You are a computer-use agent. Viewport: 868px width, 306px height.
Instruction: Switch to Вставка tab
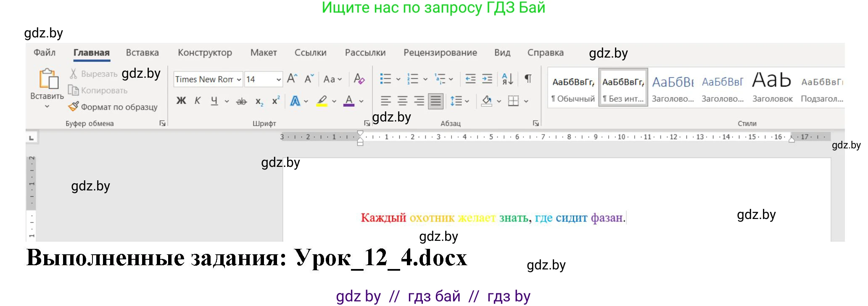tap(142, 53)
